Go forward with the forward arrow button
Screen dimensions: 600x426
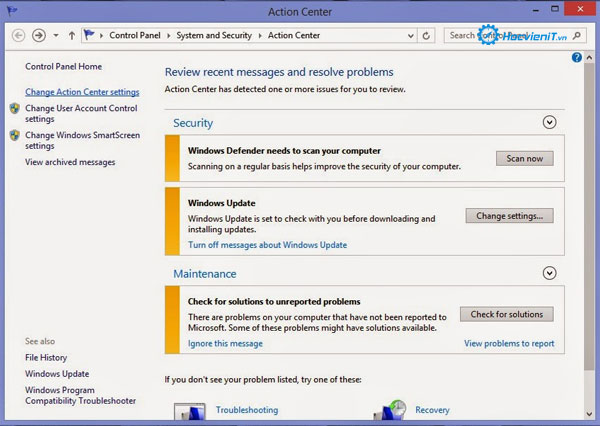[x=39, y=36]
